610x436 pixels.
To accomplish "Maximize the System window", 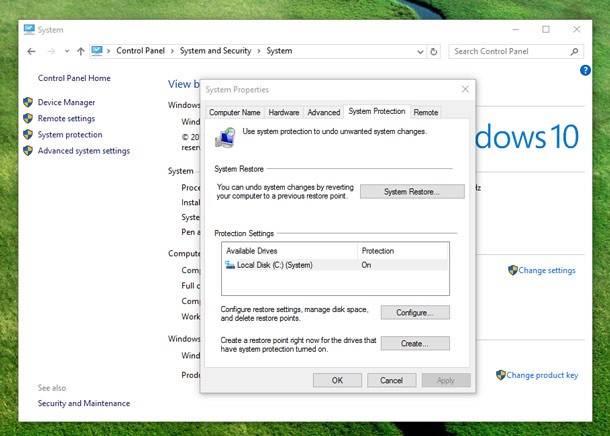I will (x=546, y=30).
